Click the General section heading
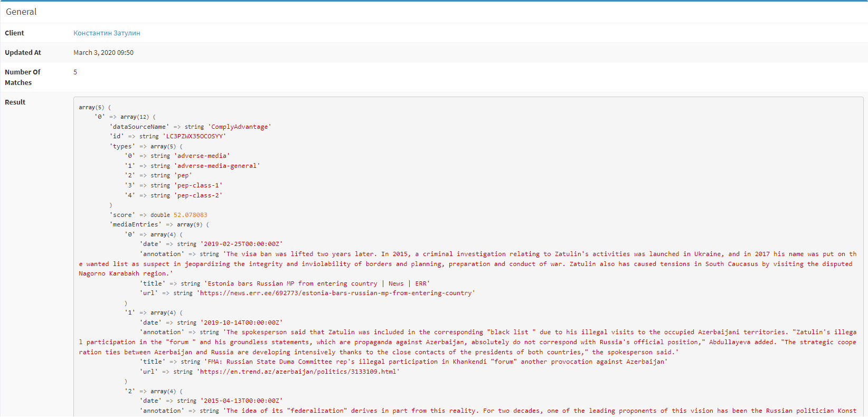 coord(21,12)
